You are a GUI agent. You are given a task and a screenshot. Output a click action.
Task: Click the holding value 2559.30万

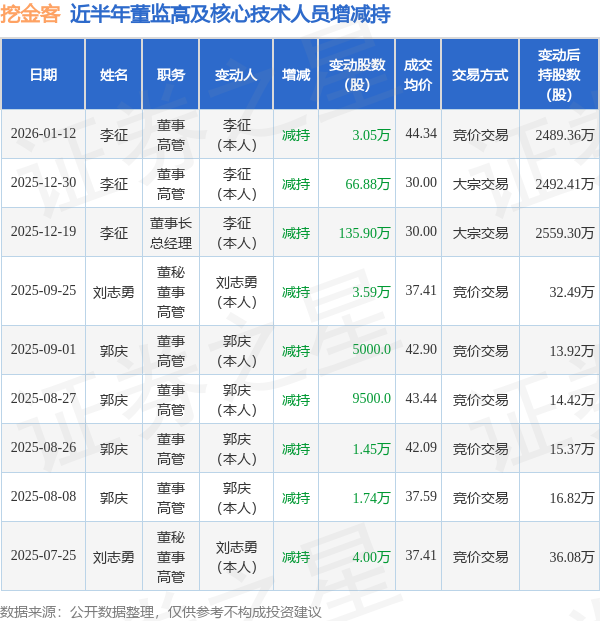point(565,233)
